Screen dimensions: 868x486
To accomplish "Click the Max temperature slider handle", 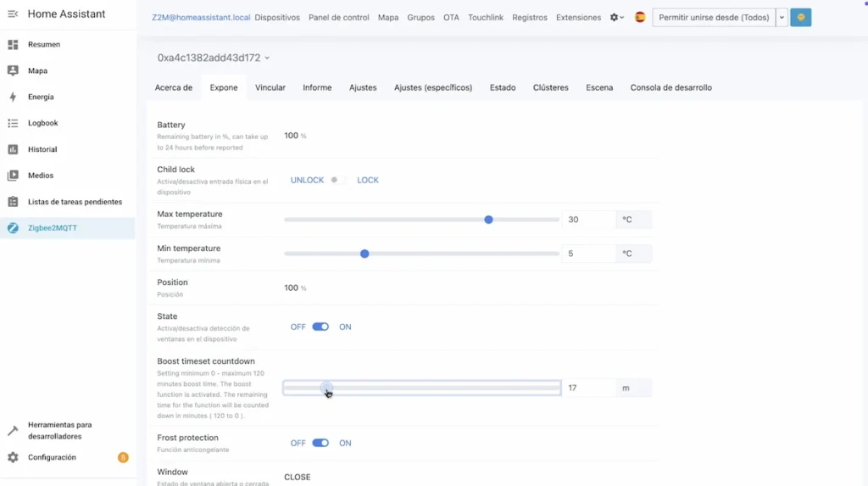I will pos(488,220).
